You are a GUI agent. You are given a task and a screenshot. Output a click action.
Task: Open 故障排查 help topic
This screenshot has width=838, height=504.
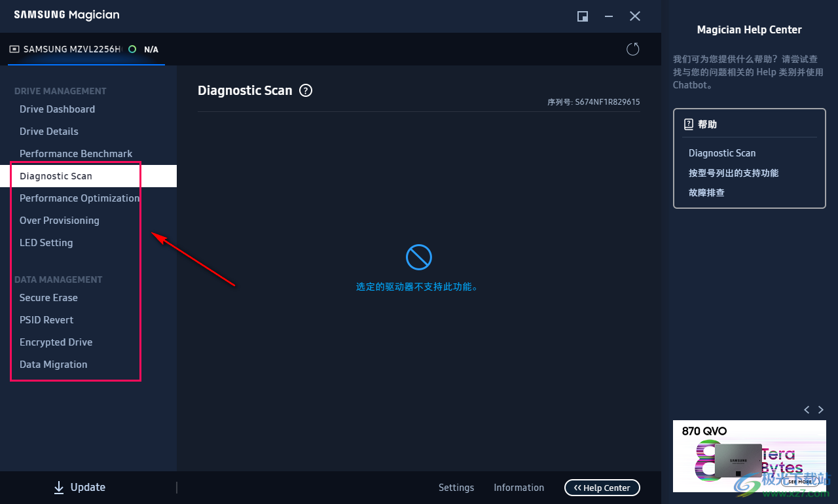click(x=706, y=192)
